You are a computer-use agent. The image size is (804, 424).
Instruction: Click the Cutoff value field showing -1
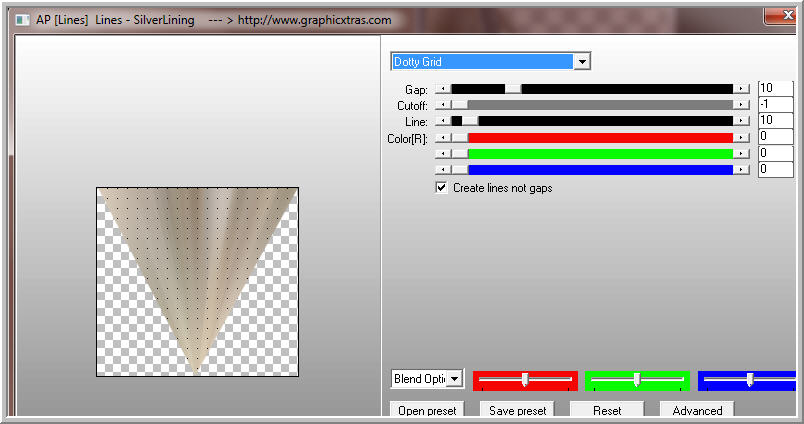click(x=776, y=105)
